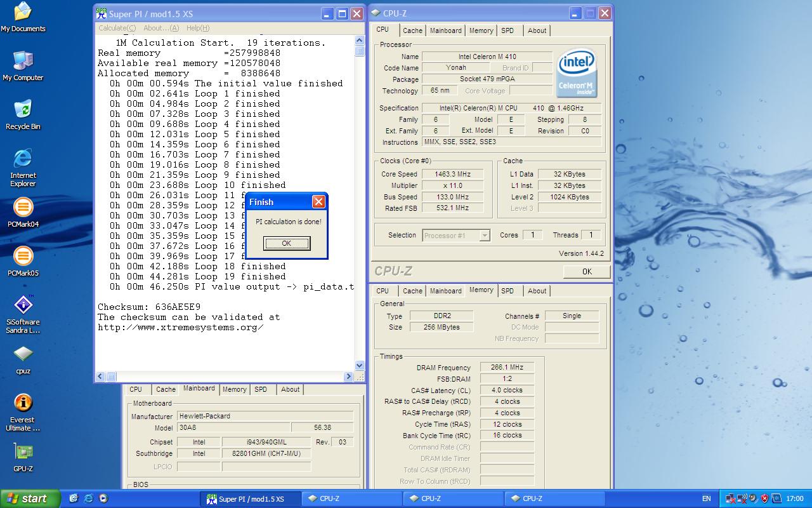Viewport: 812px width, 508px height.
Task: Click the Southbridge value 82801GHM (ICH7-M/U)
Action: tap(266, 453)
